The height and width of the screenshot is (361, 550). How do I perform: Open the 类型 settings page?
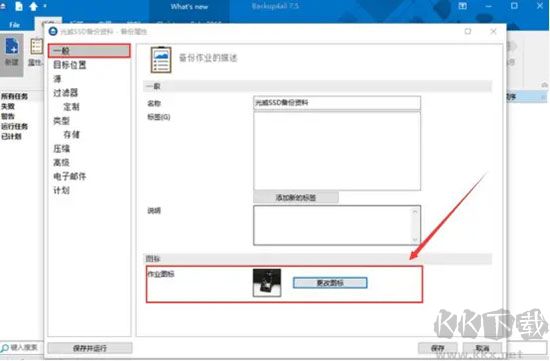[61, 121]
